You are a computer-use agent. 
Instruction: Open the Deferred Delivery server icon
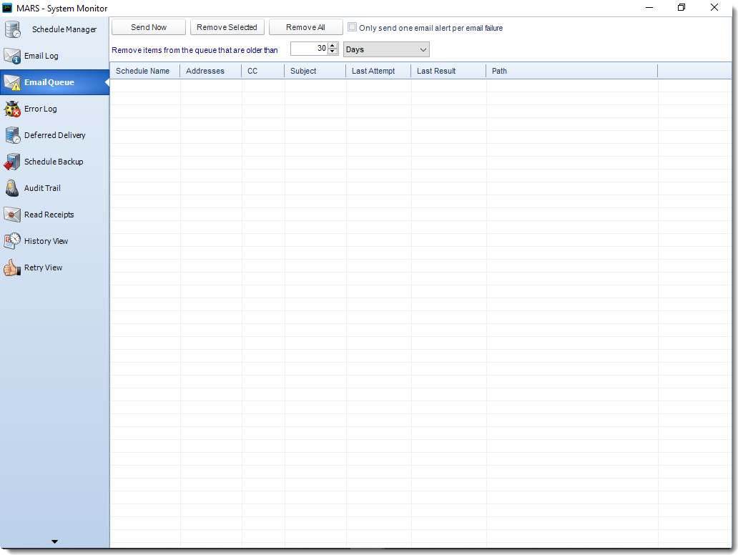pyautogui.click(x=12, y=135)
